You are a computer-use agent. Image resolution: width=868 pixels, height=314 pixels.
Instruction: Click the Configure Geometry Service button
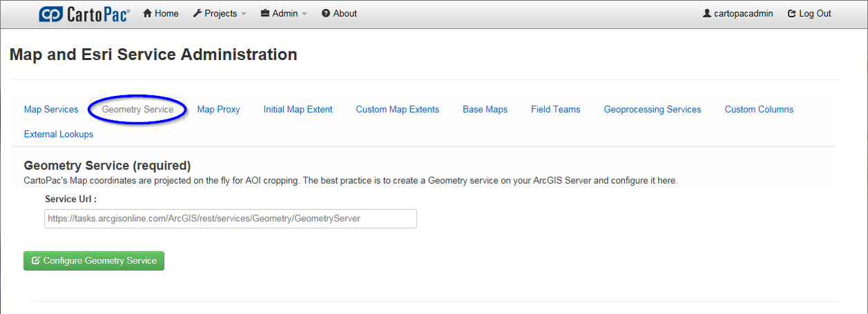click(94, 261)
